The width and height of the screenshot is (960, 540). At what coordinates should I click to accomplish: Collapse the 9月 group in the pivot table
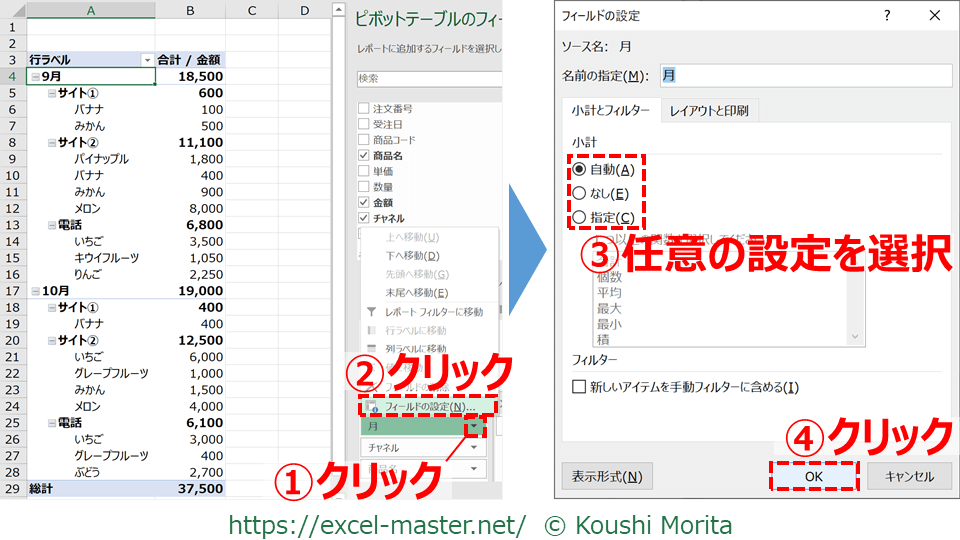coord(36,77)
